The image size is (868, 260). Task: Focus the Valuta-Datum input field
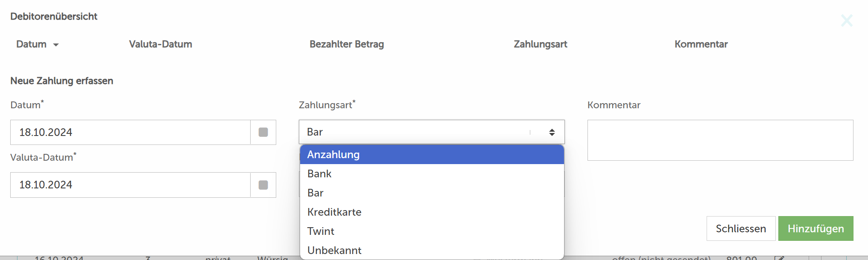tap(130, 185)
